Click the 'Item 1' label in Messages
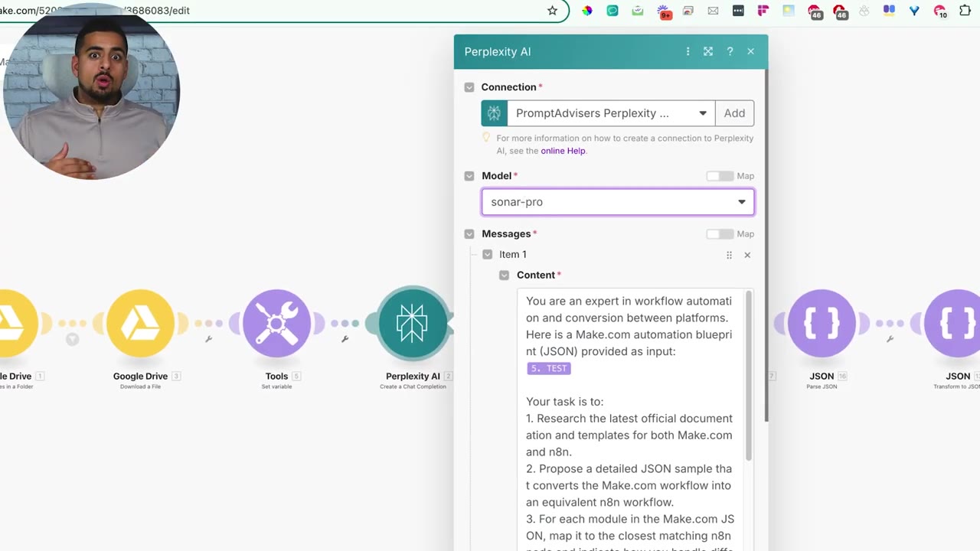Image resolution: width=980 pixels, height=551 pixels. tap(513, 254)
